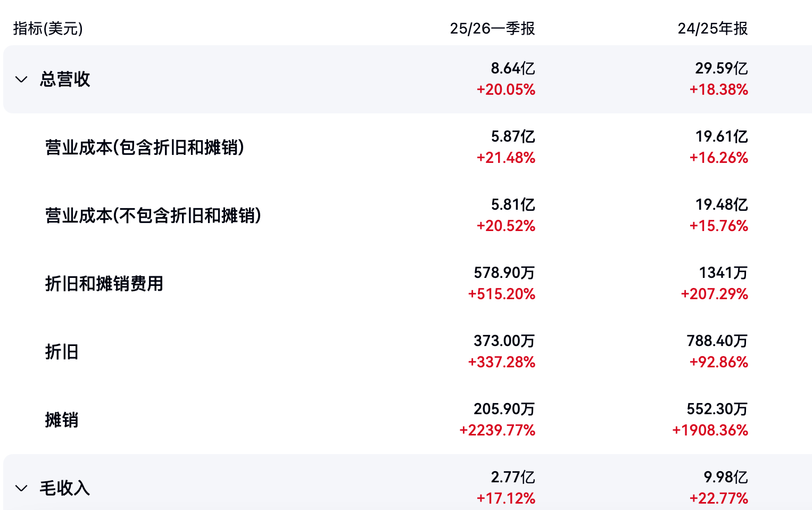Select the 摊销 row label
The width and height of the screenshot is (812, 510).
(62, 420)
